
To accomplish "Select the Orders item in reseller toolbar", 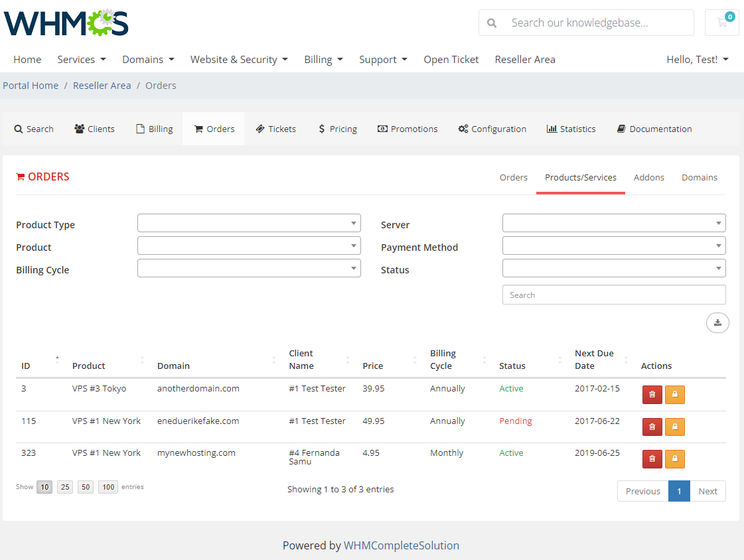I will click(x=214, y=129).
